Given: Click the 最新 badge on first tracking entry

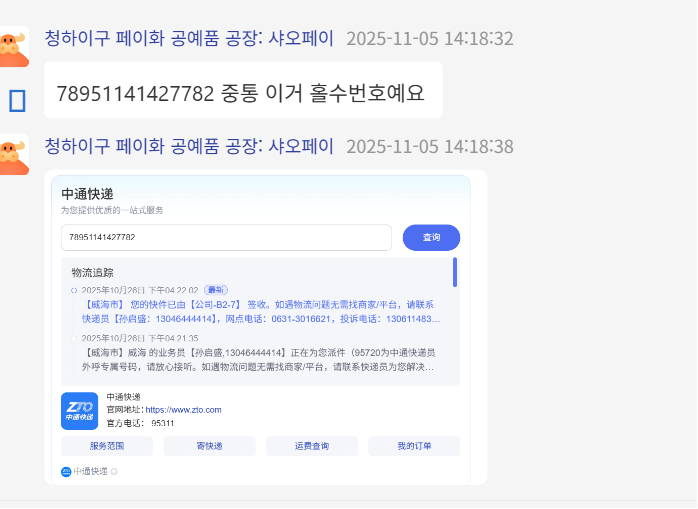Looking at the screenshot, I should click(x=216, y=290).
